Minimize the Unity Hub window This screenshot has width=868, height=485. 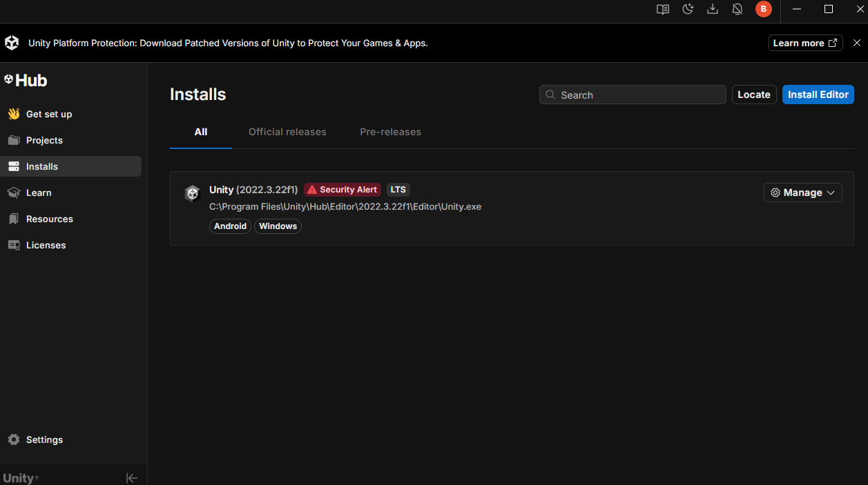(798, 9)
